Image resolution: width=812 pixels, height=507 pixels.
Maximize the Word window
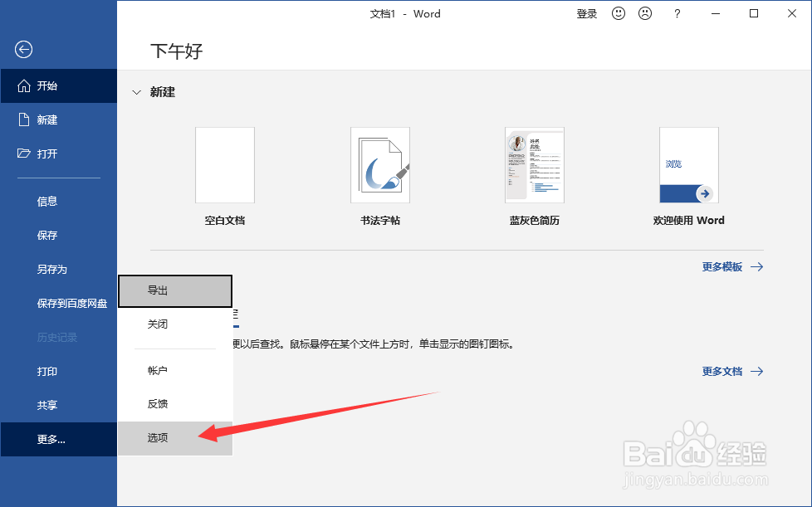754,14
